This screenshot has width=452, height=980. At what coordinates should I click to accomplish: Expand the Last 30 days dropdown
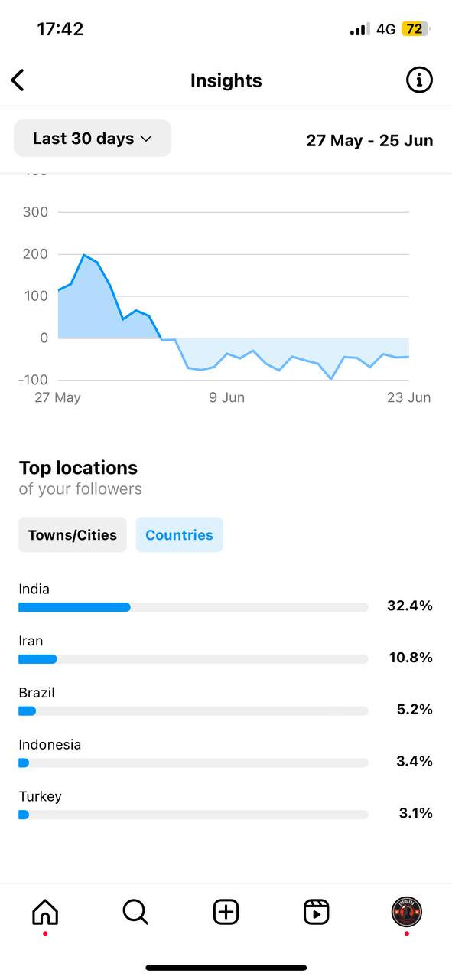[93, 139]
